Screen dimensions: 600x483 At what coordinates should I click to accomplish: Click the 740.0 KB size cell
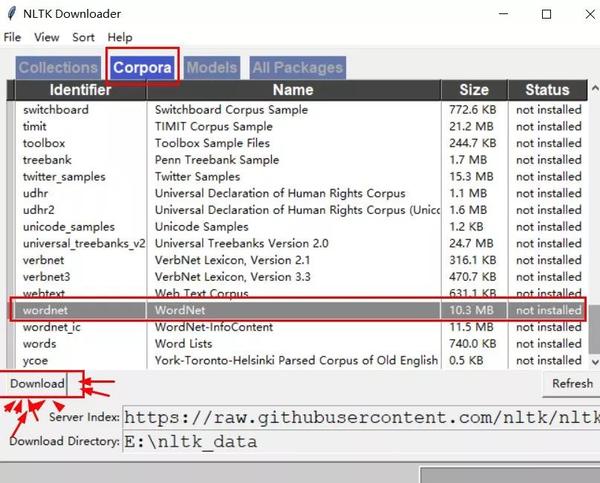473,344
